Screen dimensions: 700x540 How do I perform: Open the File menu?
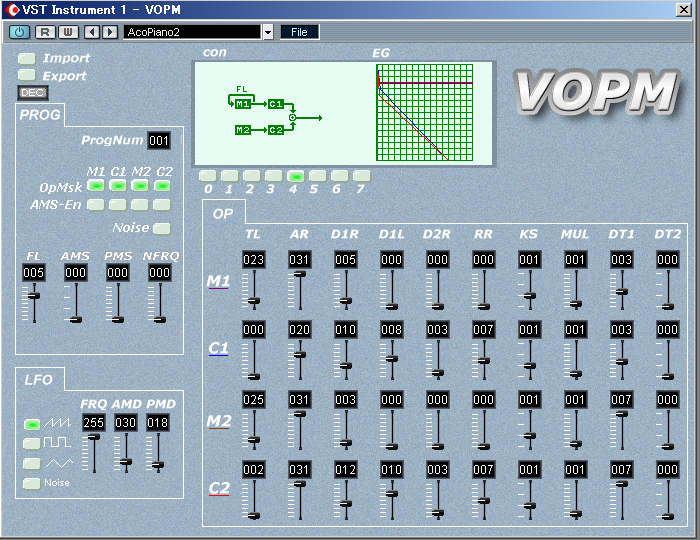coord(299,32)
